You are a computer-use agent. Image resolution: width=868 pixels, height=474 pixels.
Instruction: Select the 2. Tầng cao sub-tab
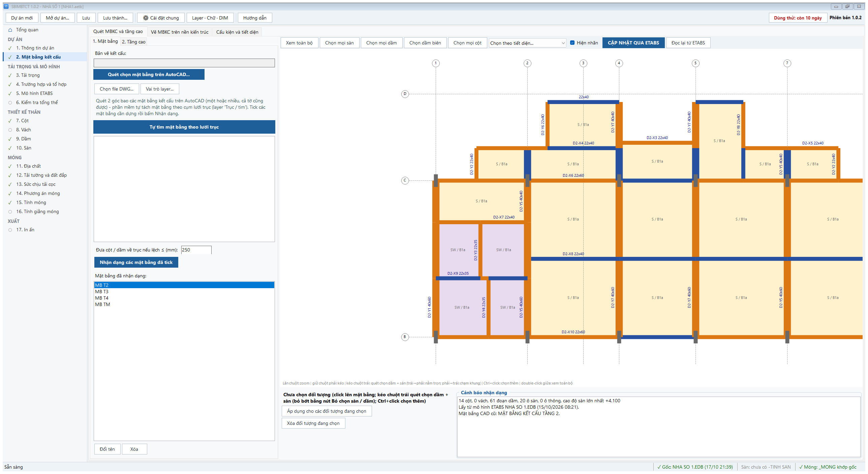134,42
